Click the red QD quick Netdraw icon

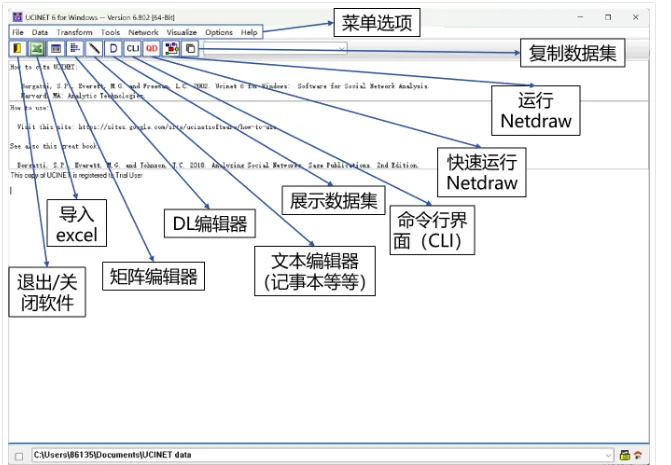(x=152, y=49)
